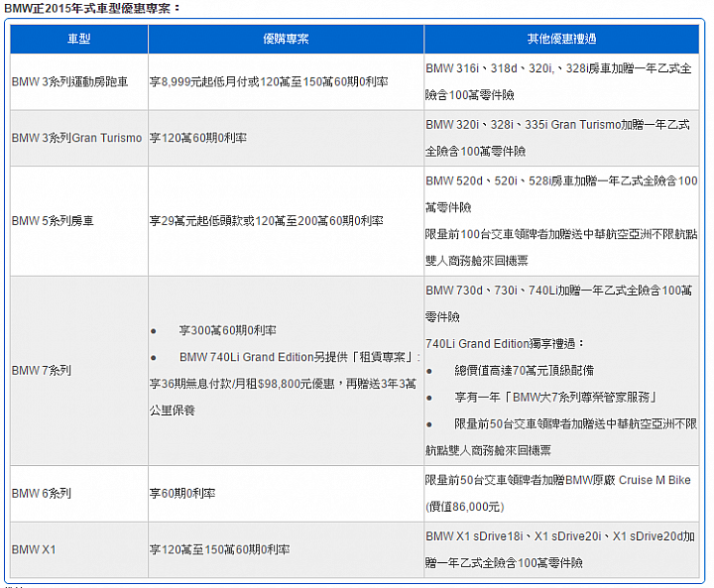Click the BMW 520d、520i、528i bonus line

[561, 181]
